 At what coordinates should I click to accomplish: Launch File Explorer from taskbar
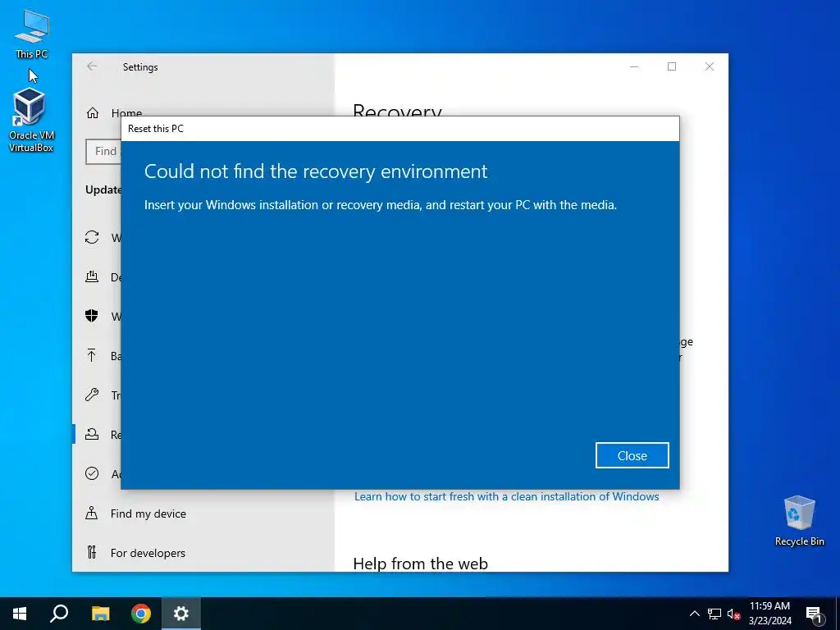[100, 614]
